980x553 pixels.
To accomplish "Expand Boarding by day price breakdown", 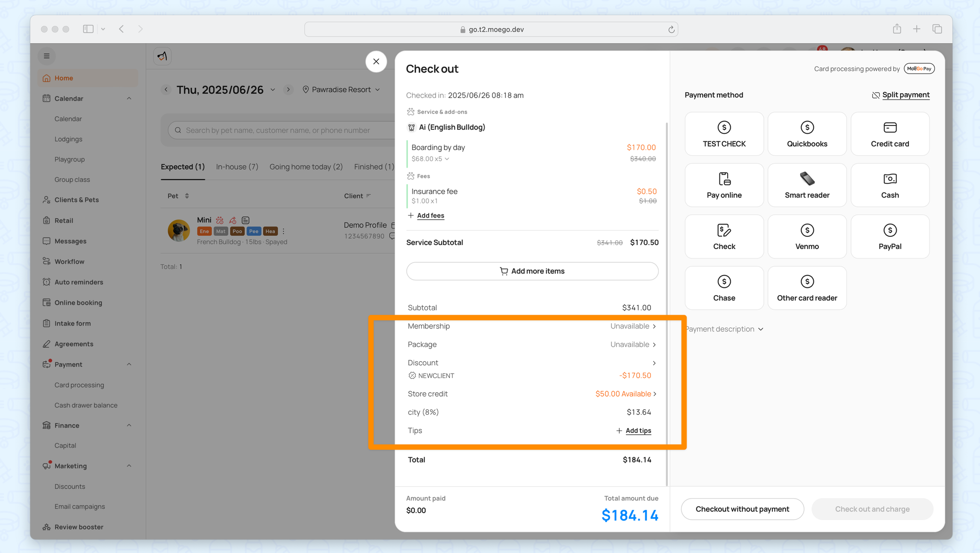I will [446, 159].
